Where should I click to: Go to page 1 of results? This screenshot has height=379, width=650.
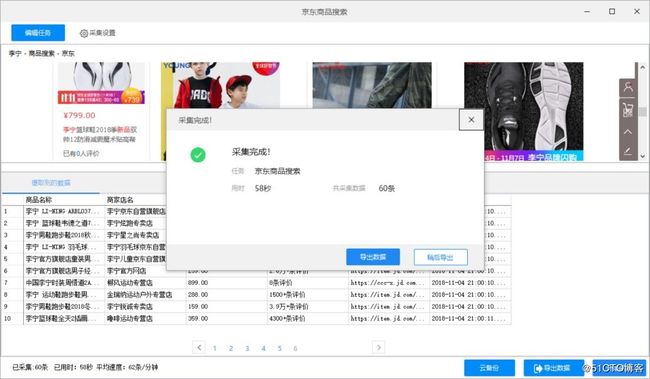pyautogui.click(x=215, y=348)
